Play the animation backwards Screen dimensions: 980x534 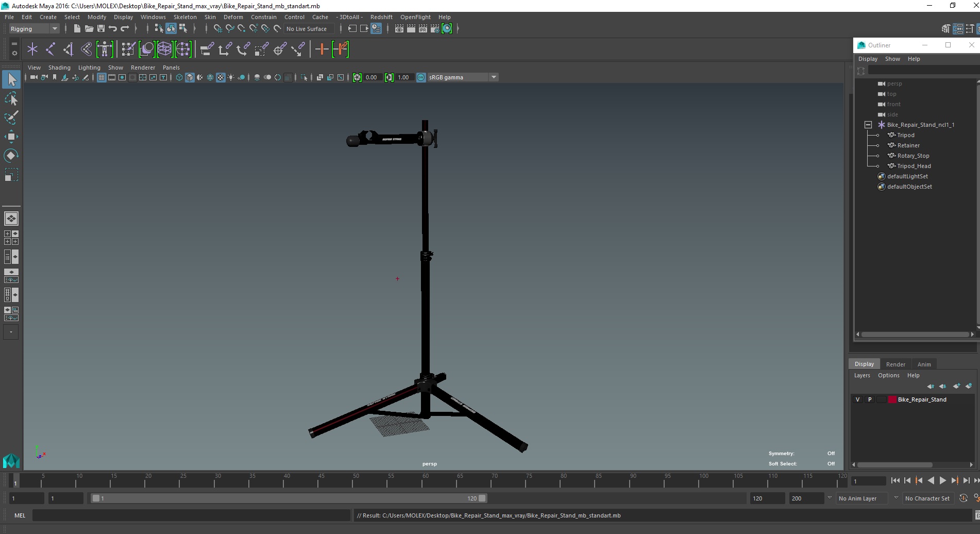tap(931, 480)
